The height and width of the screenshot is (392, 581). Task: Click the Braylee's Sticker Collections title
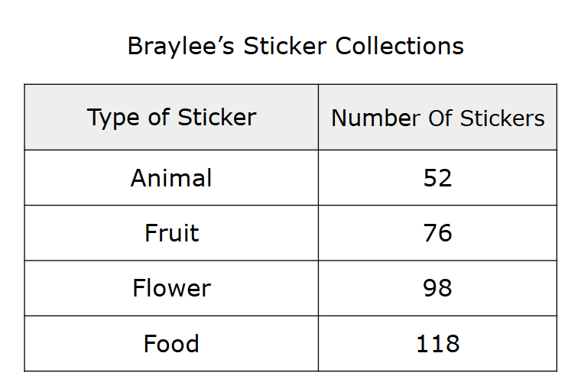point(295,47)
